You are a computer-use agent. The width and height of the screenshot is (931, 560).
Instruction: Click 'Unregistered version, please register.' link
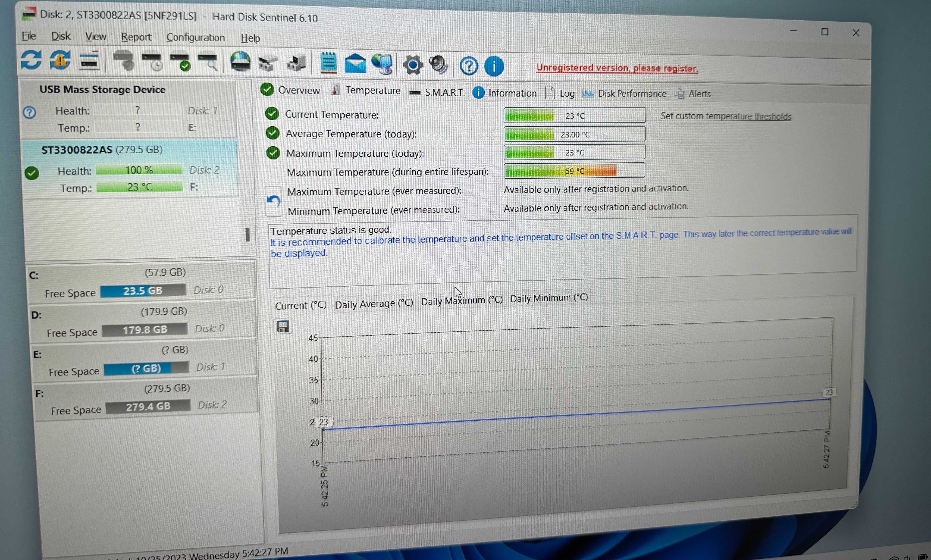click(x=617, y=68)
